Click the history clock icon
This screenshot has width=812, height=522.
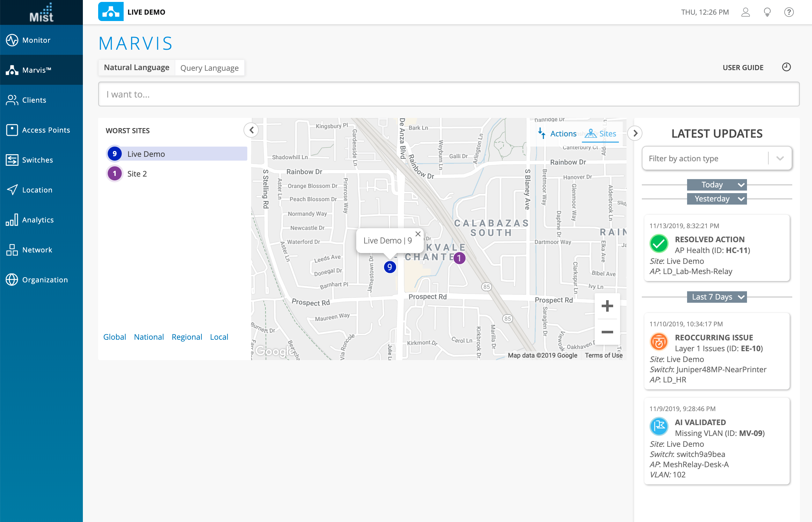coord(786,67)
